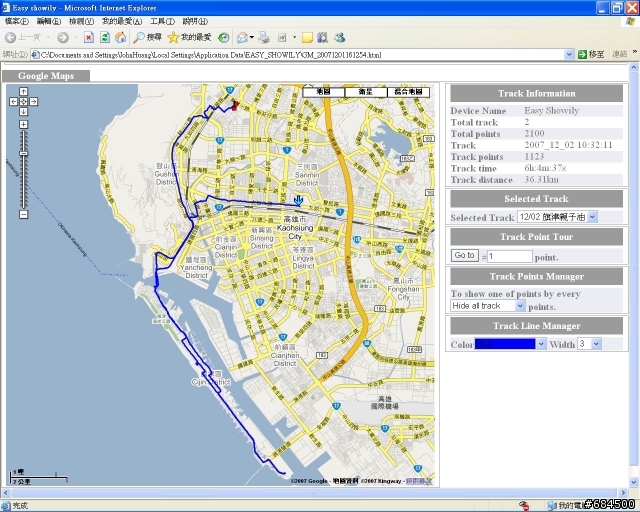Switch map to Hybrid view

pyautogui.click(x=408, y=92)
